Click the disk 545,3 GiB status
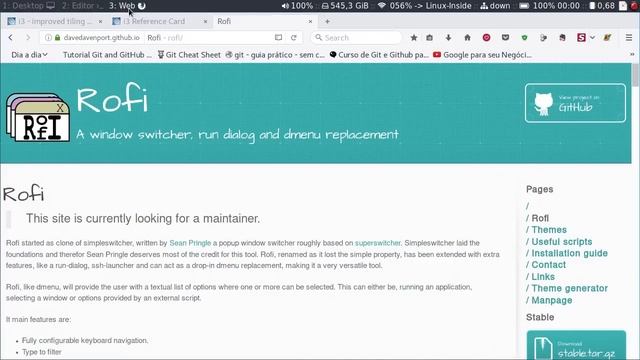 [x=344, y=6]
